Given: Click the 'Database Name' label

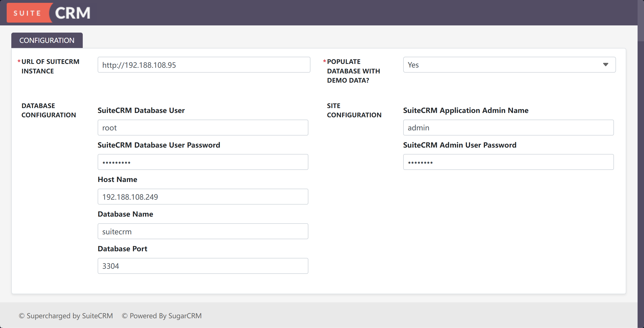Looking at the screenshot, I should [x=125, y=214].
